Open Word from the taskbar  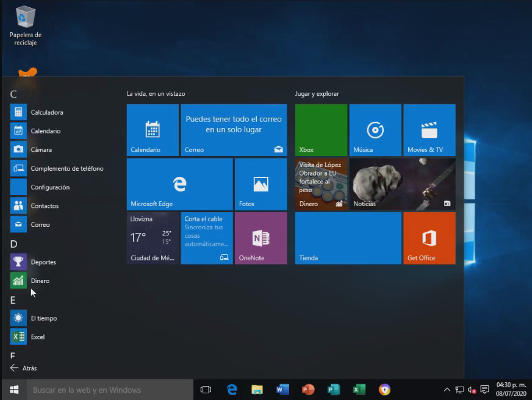282,390
